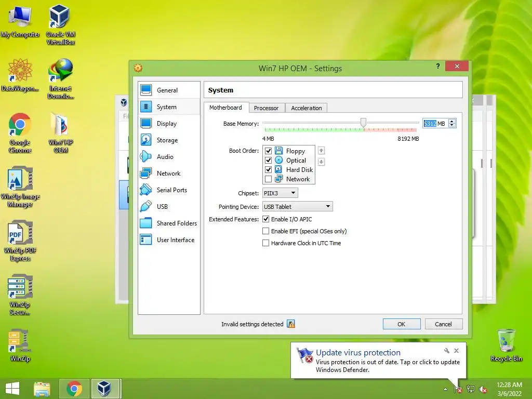Select WinZip PDF Express desktop icon

20,241
